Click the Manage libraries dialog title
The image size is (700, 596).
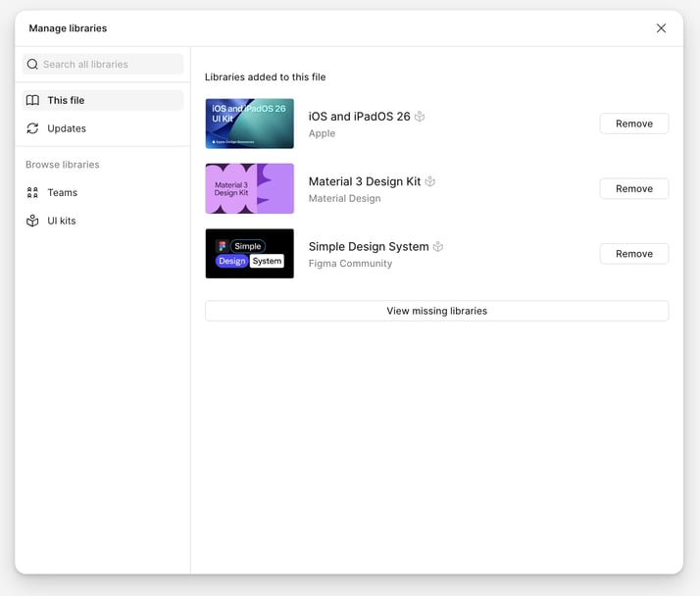point(68,28)
